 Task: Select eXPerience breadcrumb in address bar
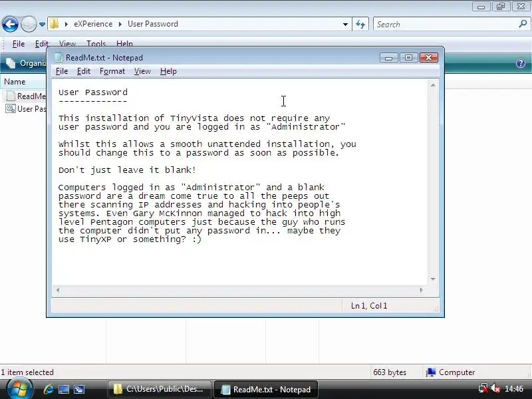93,24
